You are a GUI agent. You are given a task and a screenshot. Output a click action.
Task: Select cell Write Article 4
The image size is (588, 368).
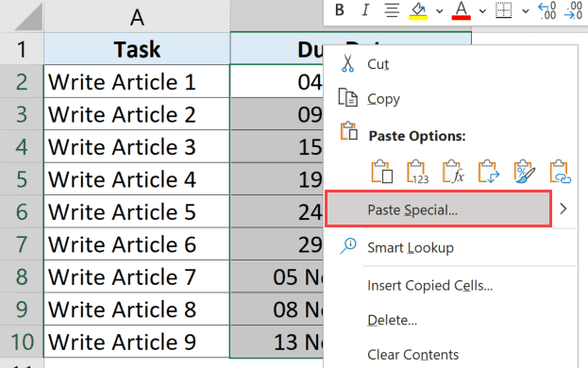[137, 178]
